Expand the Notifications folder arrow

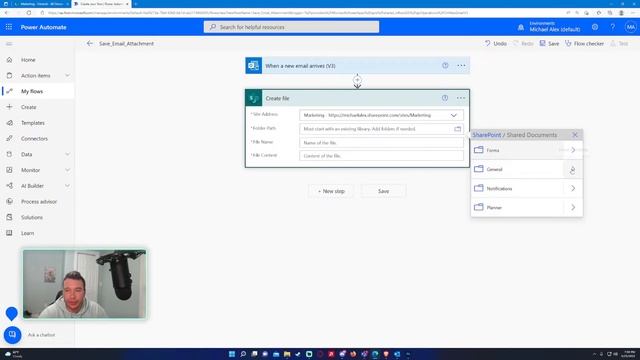point(573,189)
